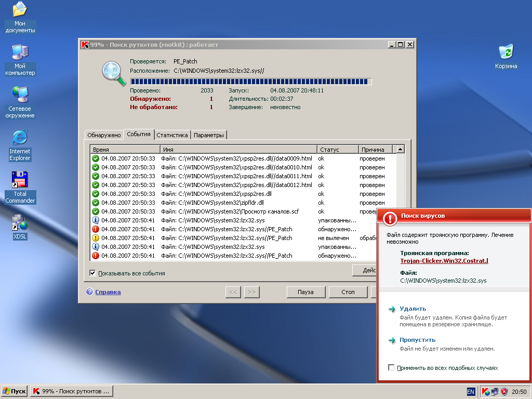Click the location path C:\WINDOWS\system32:lzx32.sys//

coord(219,71)
